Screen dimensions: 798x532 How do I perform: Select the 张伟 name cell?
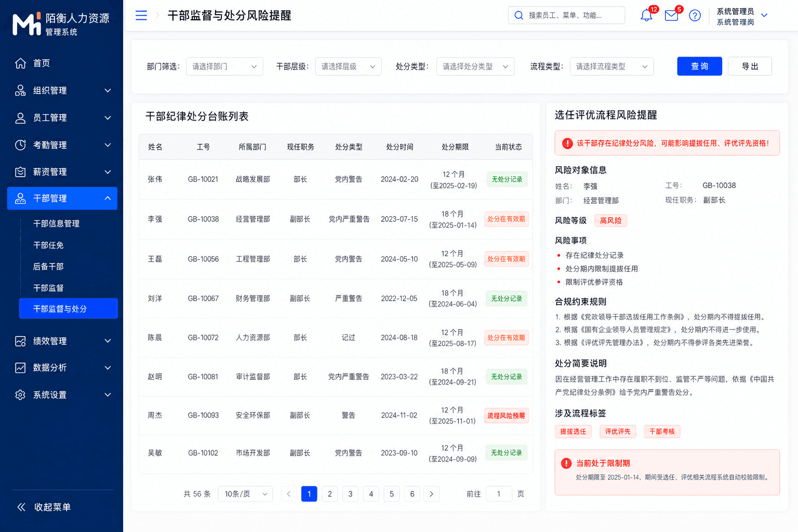click(155, 179)
